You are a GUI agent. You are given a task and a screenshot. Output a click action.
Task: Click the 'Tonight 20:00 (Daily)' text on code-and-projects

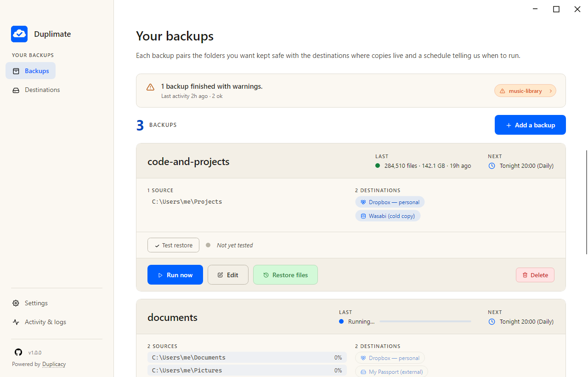click(x=526, y=166)
